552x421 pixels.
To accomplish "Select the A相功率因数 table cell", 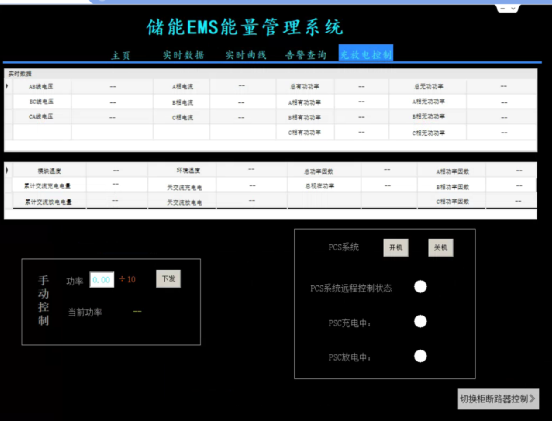I will pos(452,171).
